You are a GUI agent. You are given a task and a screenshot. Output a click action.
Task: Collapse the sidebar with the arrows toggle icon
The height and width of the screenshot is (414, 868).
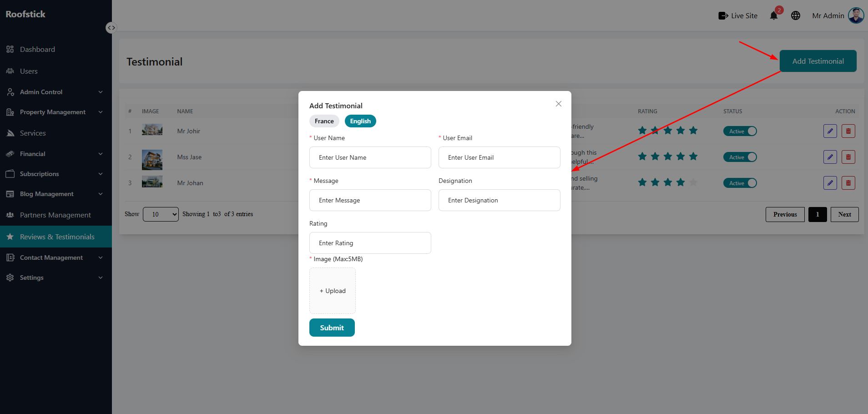[111, 28]
